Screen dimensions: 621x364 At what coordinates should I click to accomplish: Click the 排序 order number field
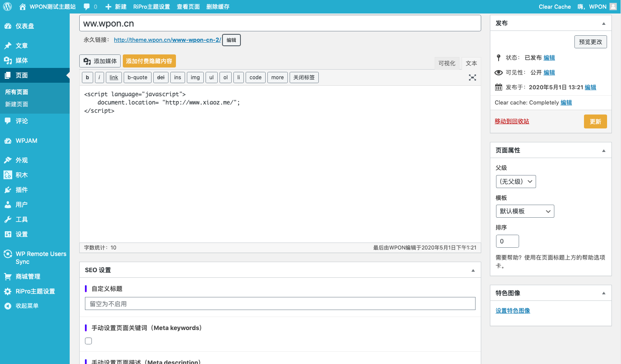pos(507,241)
